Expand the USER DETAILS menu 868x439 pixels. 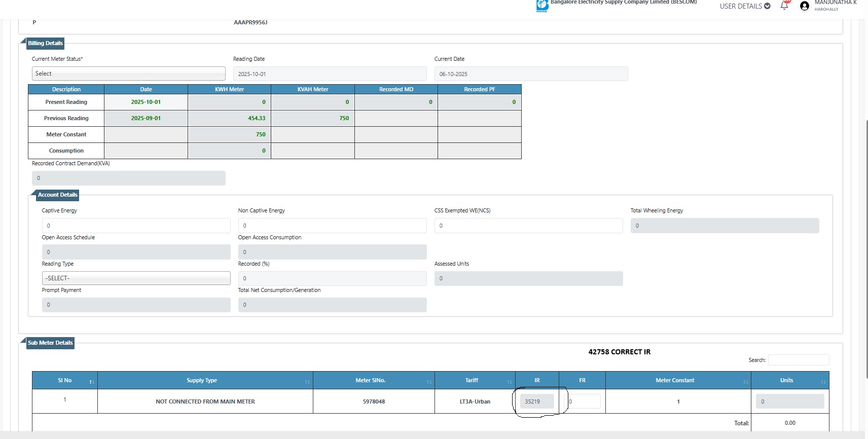point(745,6)
